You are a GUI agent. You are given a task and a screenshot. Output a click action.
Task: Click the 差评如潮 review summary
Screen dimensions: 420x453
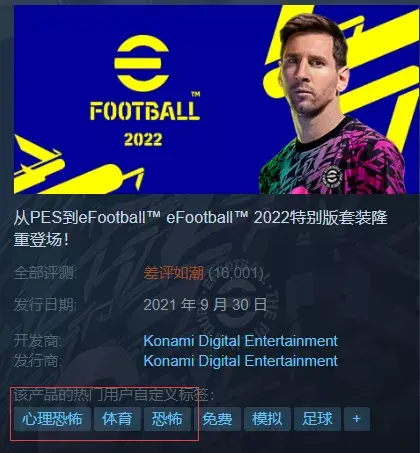174,273
